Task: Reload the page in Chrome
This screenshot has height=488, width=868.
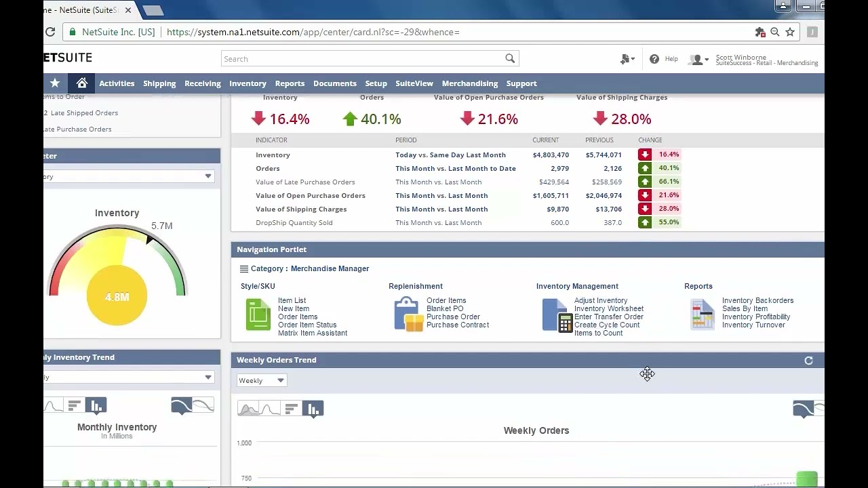Action: 50,32
